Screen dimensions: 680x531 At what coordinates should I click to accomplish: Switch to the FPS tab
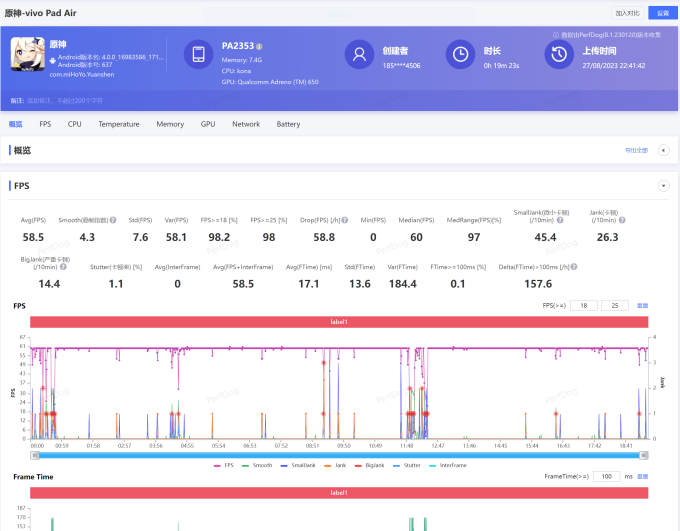(45, 124)
